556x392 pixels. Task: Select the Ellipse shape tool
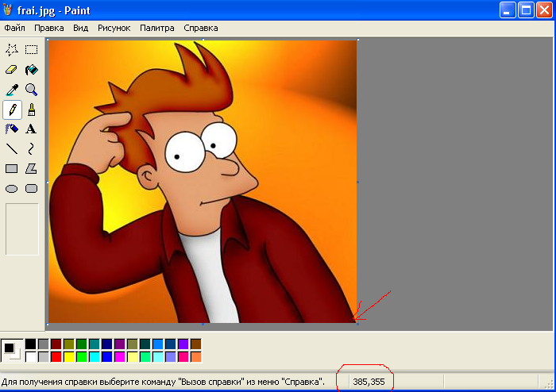[12, 188]
